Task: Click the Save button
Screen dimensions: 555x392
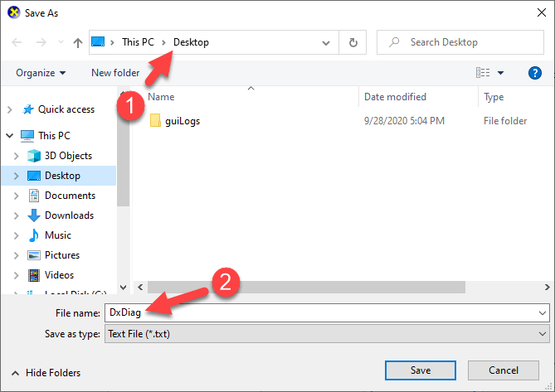Action: 420,370
